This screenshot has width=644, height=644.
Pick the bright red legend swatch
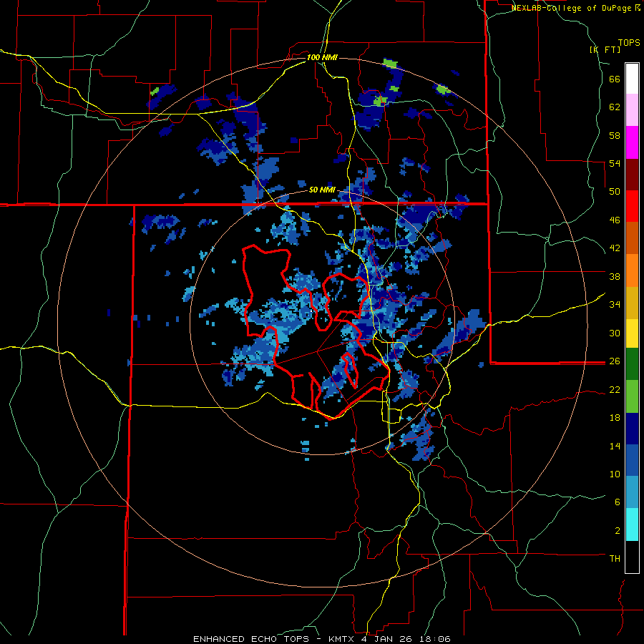tap(632, 206)
